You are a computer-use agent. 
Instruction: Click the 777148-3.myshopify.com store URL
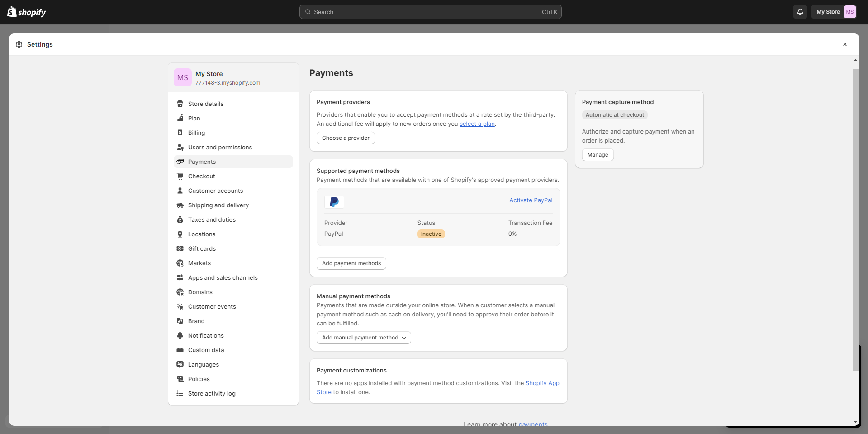tap(228, 83)
